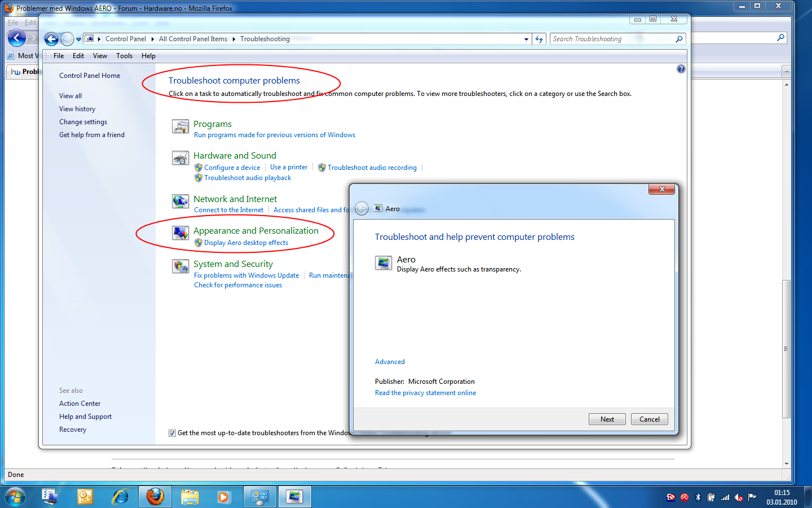
Task: Click the Firefox search magnifier icon
Action: [x=780, y=38]
